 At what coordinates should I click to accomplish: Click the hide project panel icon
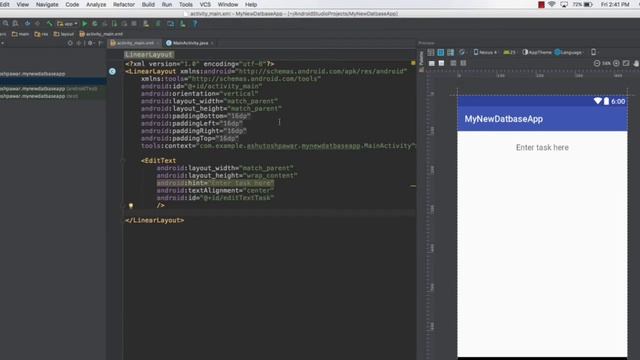100,43
